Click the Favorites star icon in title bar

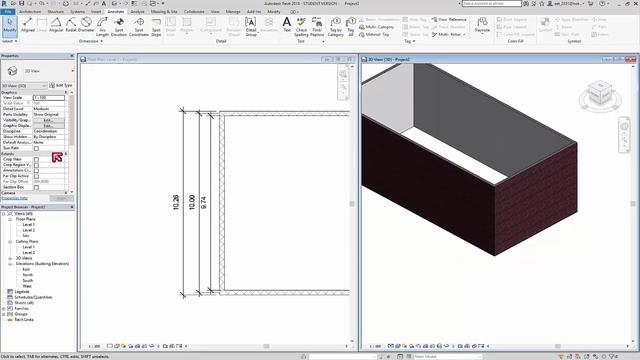pos(542,3)
